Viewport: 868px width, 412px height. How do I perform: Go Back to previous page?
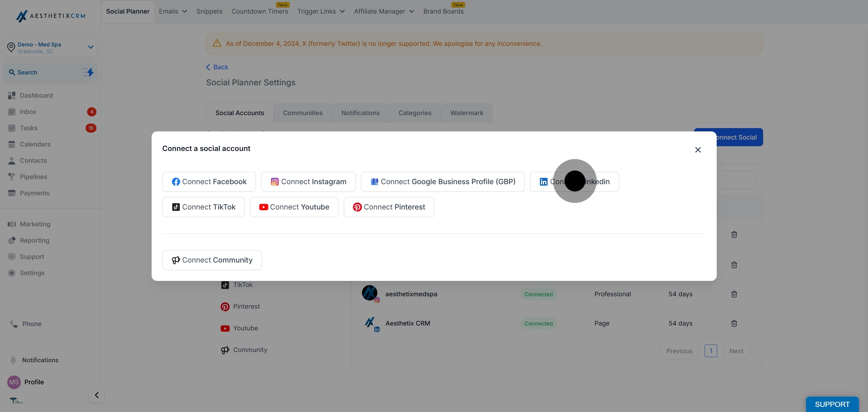(x=217, y=67)
